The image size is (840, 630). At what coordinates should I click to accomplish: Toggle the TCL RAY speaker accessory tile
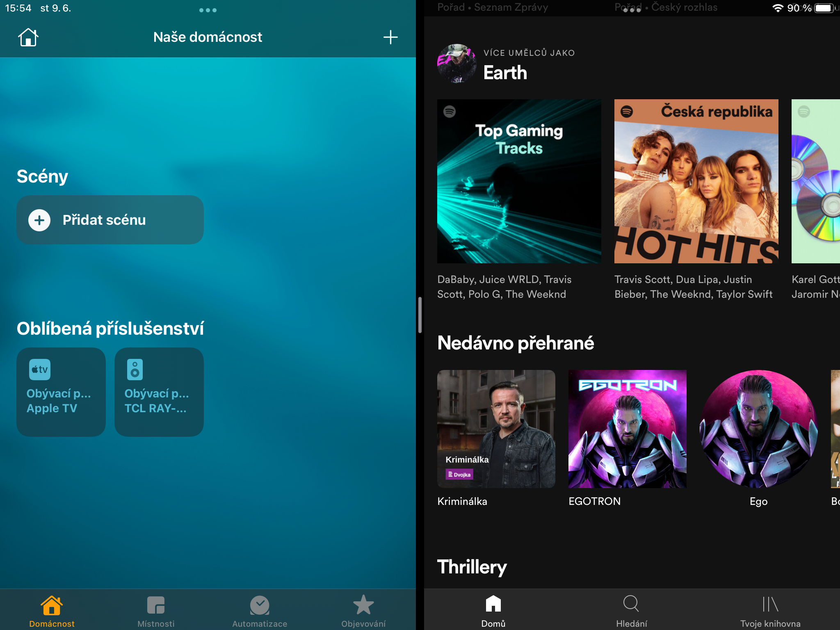pyautogui.click(x=159, y=392)
